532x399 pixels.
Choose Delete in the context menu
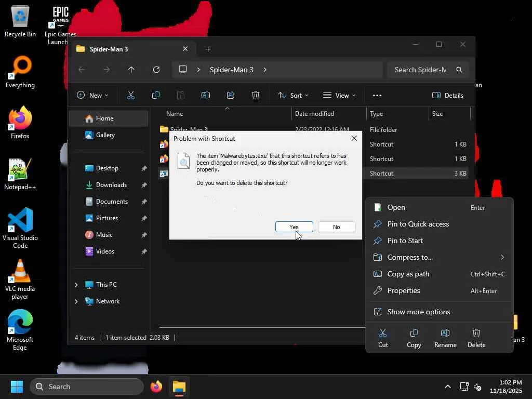pyautogui.click(x=476, y=338)
